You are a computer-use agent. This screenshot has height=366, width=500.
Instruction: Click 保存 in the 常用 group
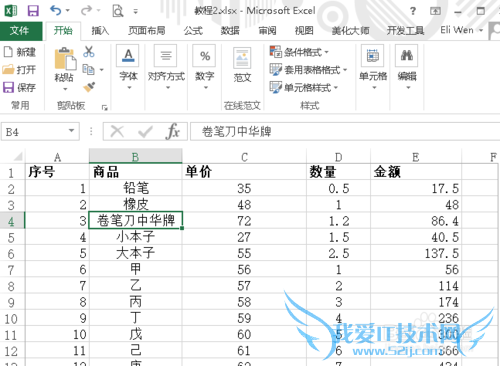[19, 88]
